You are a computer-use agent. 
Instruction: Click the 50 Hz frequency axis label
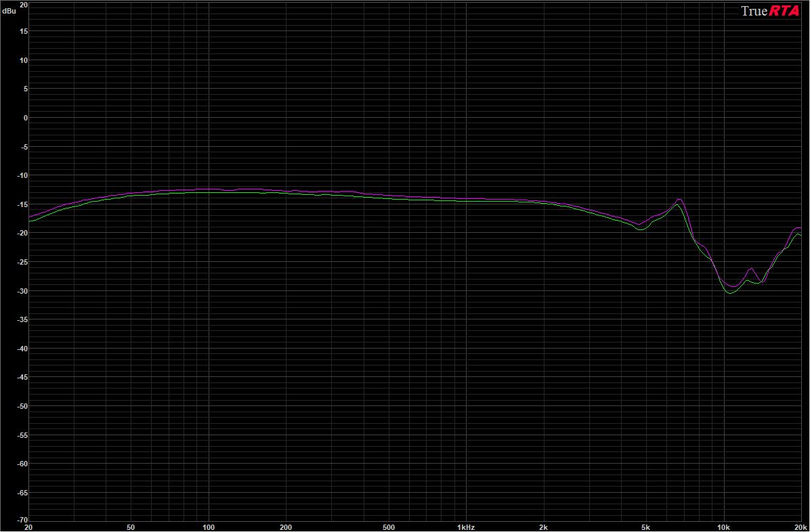(x=131, y=527)
